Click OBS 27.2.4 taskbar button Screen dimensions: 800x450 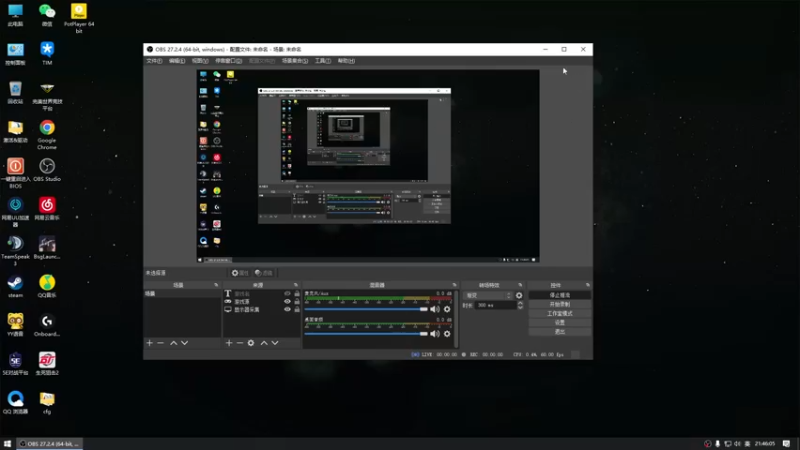click(x=49, y=444)
